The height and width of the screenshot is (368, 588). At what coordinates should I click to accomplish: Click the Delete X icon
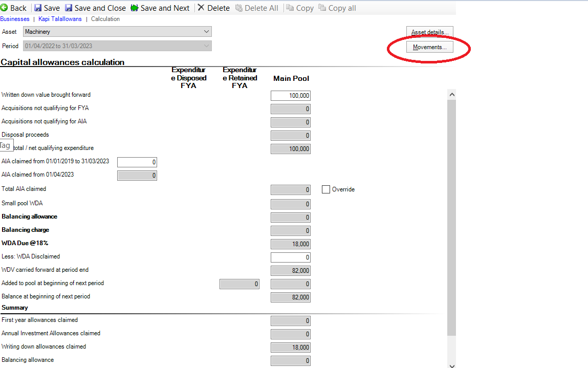point(201,8)
